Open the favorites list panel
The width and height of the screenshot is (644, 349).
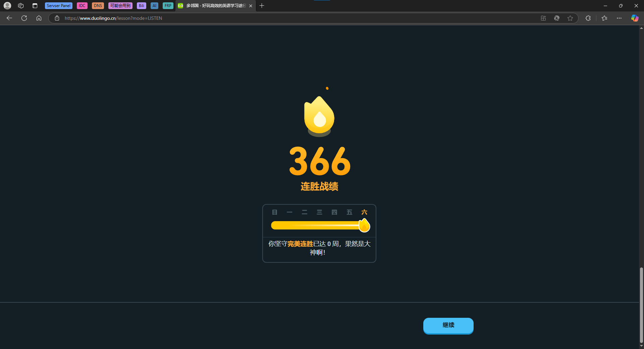point(604,18)
